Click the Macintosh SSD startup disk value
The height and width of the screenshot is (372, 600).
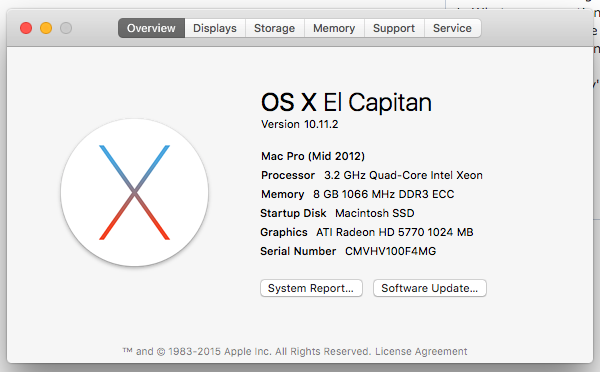point(375,213)
